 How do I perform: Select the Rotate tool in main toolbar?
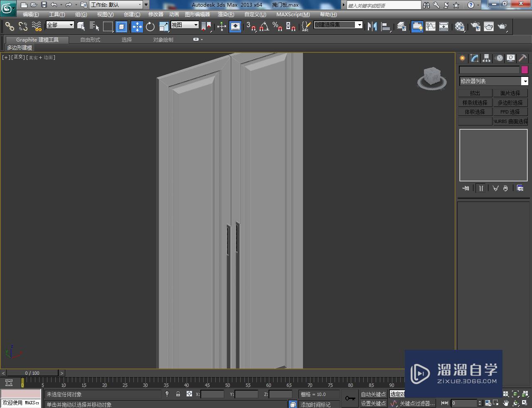pos(150,27)
